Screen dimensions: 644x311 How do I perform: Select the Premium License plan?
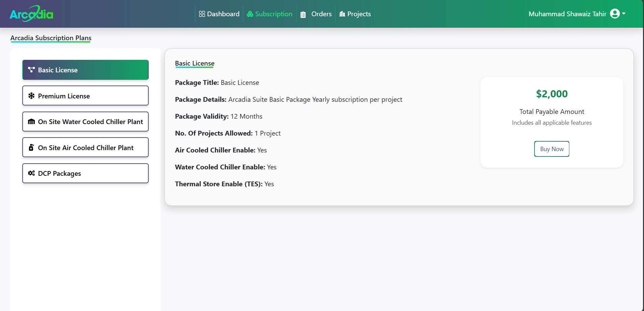tap(85, 96)
